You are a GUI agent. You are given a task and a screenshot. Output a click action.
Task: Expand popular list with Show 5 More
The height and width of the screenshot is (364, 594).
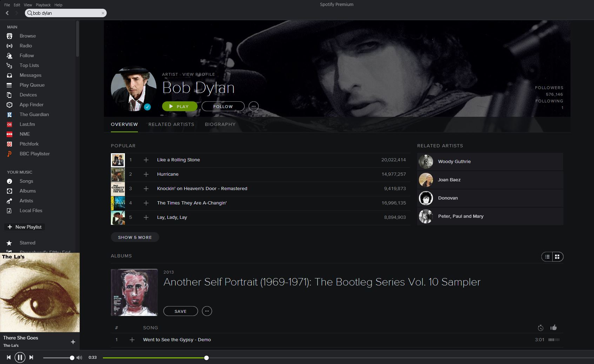click(135, 237)
